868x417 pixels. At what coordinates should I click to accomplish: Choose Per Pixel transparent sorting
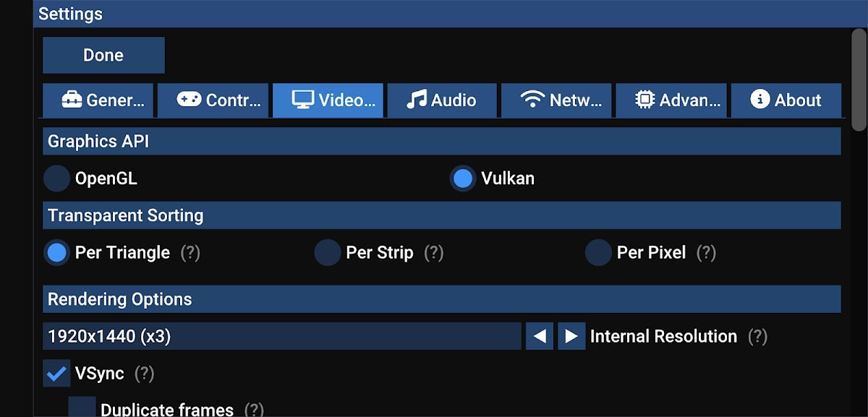pyautogui.click(x=598, y=253)
